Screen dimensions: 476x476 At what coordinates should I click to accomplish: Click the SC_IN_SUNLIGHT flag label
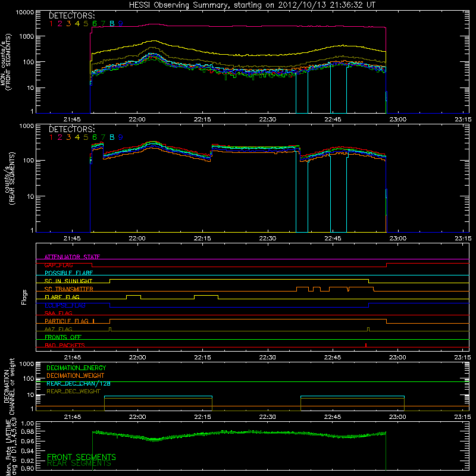68,281
